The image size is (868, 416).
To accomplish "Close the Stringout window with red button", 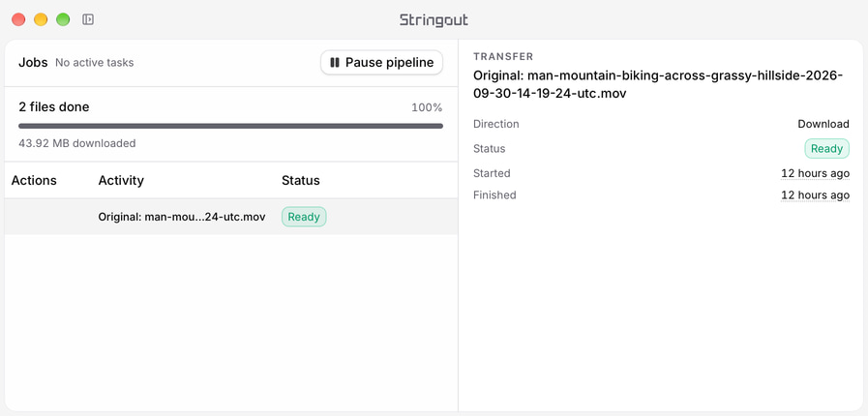I will coord(18,19).
